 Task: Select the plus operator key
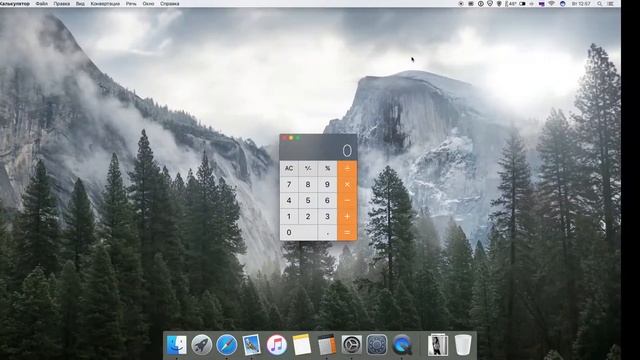(347, 216)
